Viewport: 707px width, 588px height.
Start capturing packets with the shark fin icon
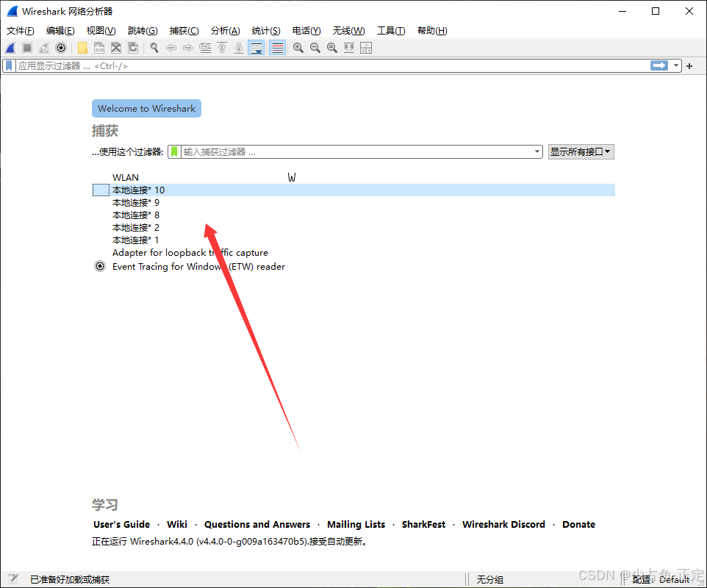point(10,48)
